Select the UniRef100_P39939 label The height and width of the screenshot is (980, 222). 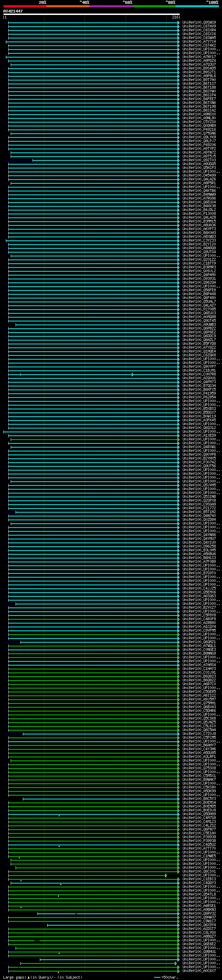[199, 837]
